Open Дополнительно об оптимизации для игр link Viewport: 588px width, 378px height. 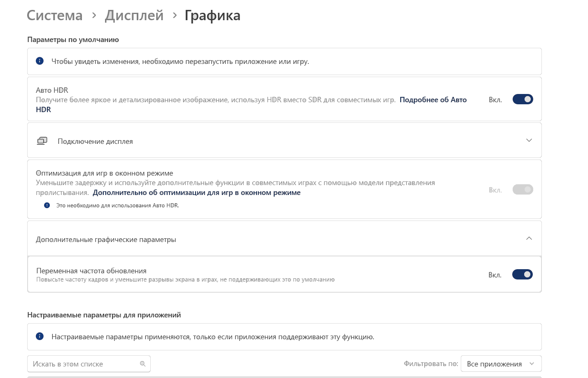coord(196,193)
